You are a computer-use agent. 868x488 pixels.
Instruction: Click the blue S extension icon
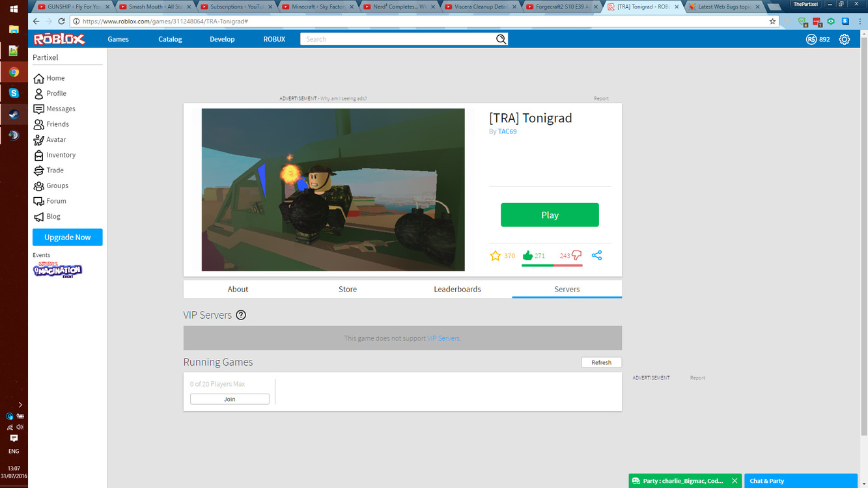pyautogui.click(x=845, y=21)
